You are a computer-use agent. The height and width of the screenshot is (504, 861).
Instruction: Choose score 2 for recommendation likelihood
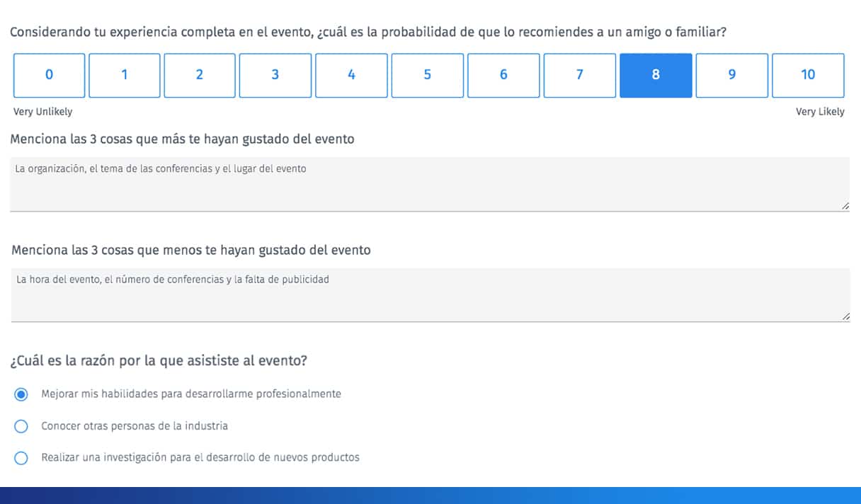[200, 75]
